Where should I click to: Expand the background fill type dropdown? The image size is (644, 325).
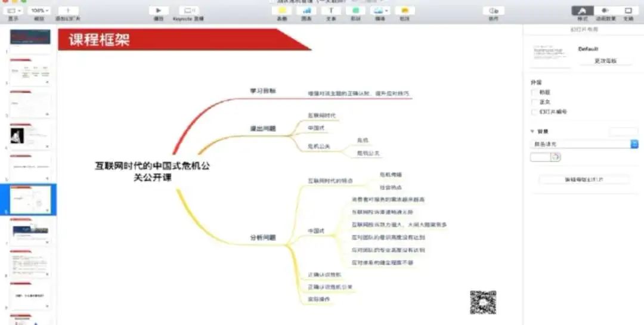coord(634,144)
